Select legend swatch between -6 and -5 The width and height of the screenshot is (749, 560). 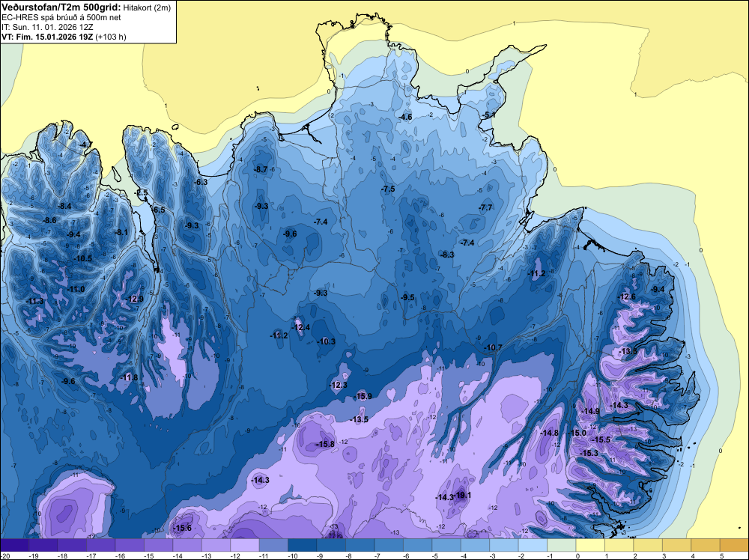[417, 545]
